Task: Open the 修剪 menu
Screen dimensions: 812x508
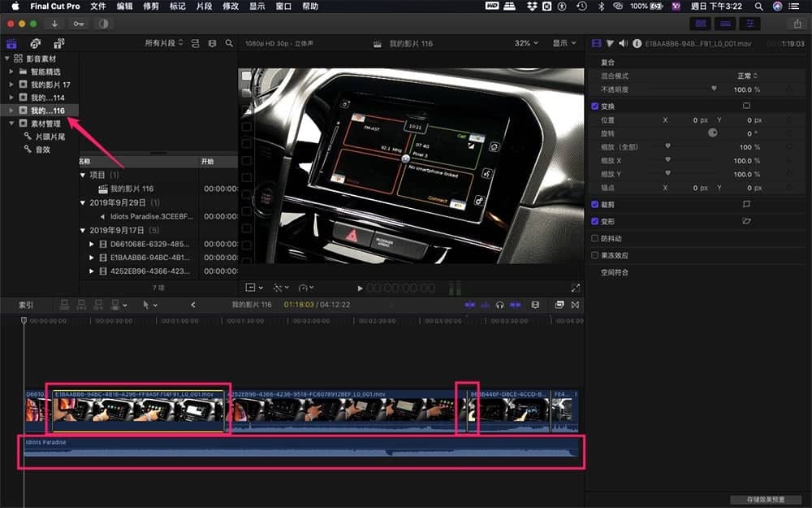Action: [151, 7]
